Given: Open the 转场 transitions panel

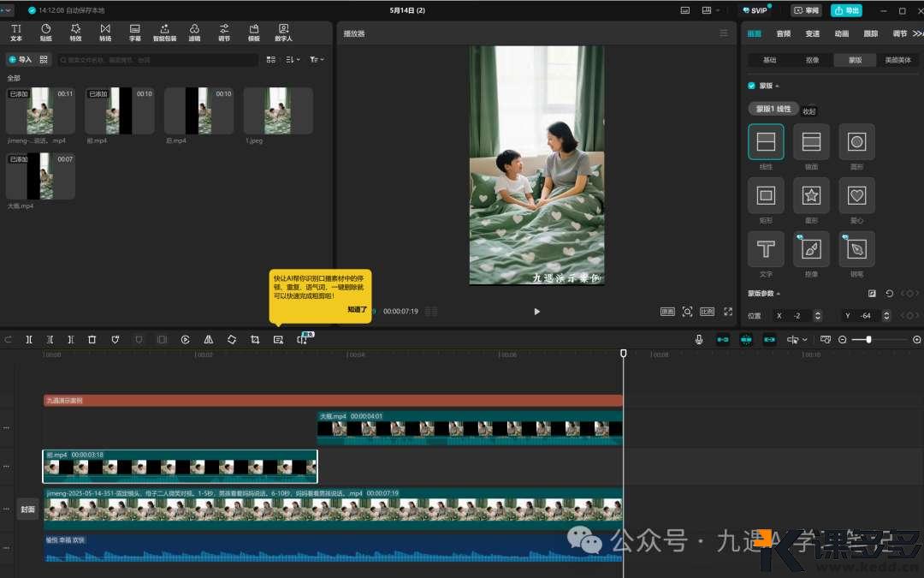Looking at the screenshot, I should [105, 33].
